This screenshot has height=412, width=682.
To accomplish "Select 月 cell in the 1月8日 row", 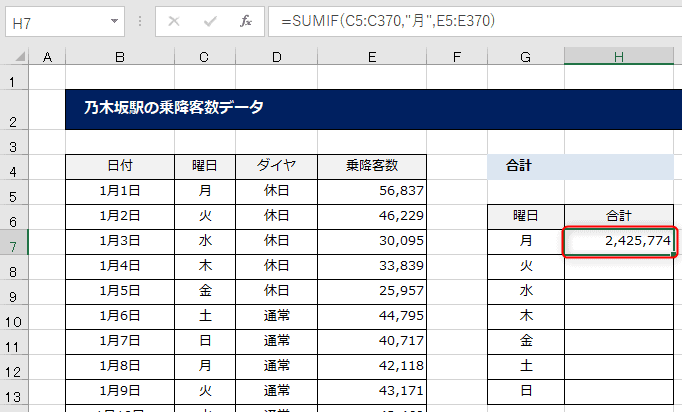I will [x=205, y=367].
